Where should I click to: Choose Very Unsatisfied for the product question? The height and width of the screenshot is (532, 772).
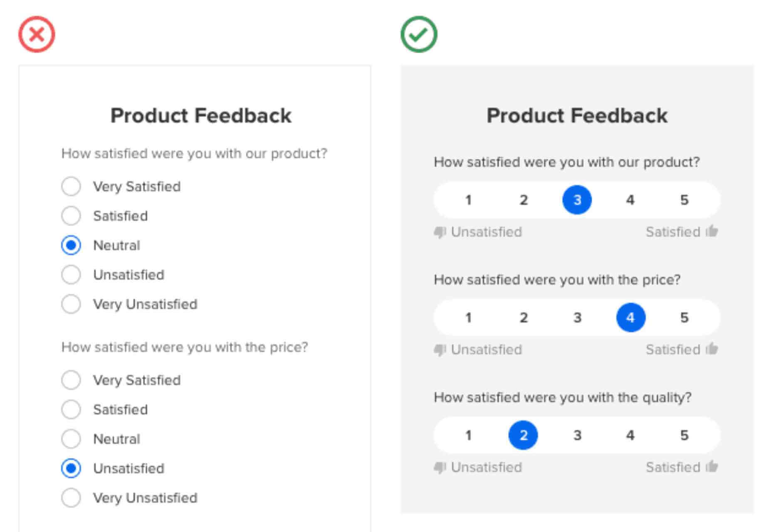coord(71,304)
